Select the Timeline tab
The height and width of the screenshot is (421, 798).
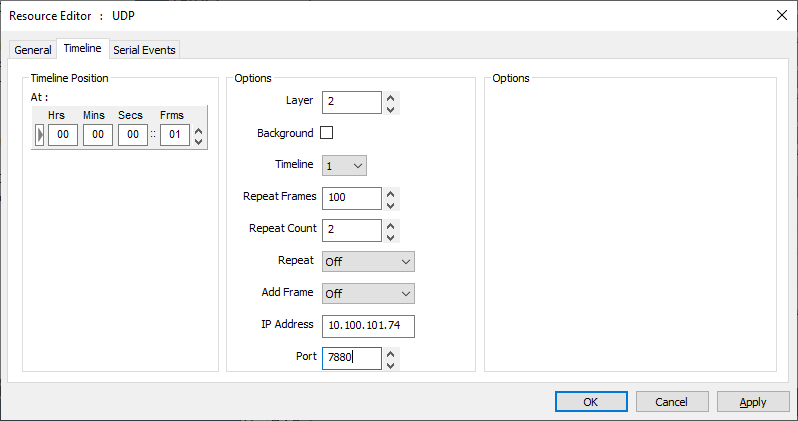[x=82, y=48]
